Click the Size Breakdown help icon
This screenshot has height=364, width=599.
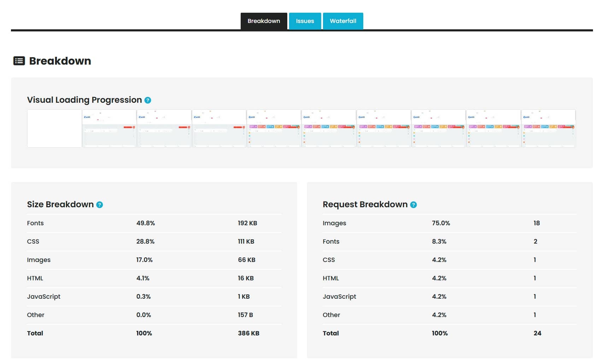coord(100,205)
